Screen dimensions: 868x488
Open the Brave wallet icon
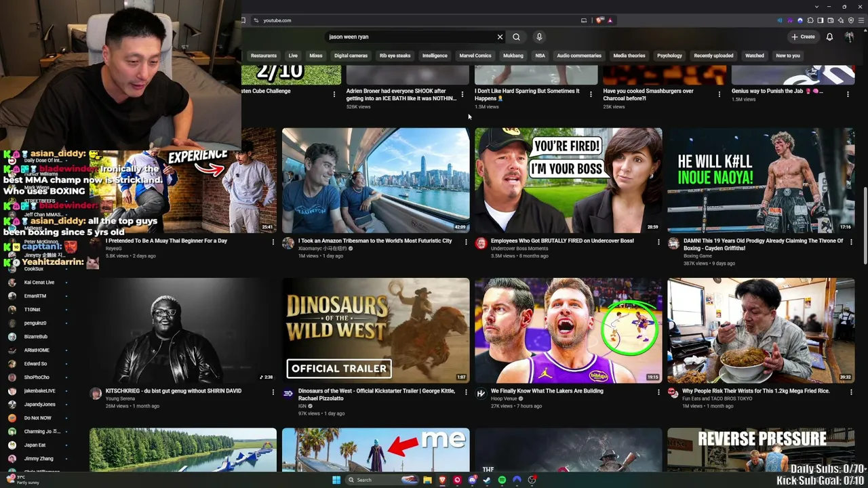pyautogui.click(x=831, y=20)
